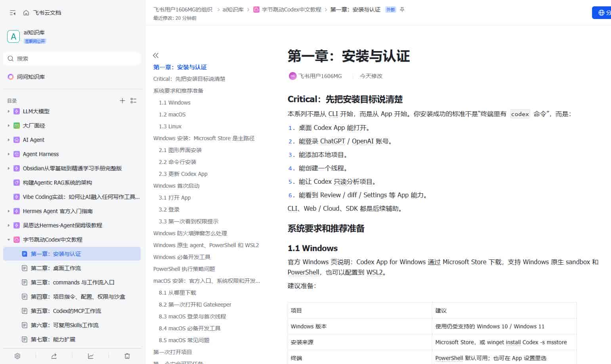Open 第五章：Codex的MCP工作流
The image size is (611, 364).
coord(66,311)
